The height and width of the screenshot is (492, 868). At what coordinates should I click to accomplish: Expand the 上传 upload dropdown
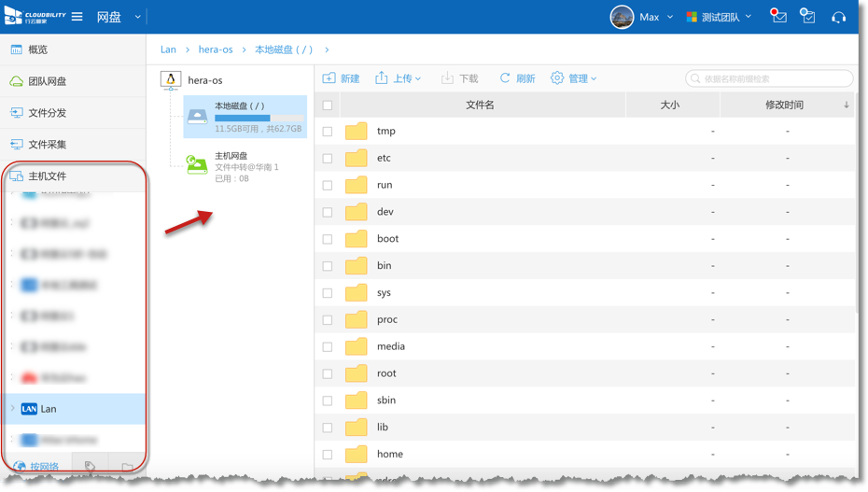pyautogui.click(x=399, y=78)
